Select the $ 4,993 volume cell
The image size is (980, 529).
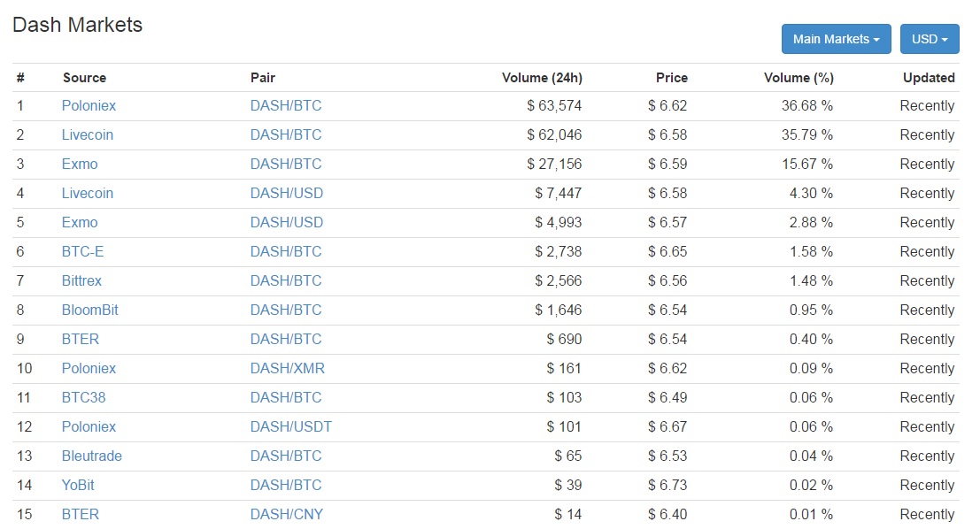[x=558, y=222]
